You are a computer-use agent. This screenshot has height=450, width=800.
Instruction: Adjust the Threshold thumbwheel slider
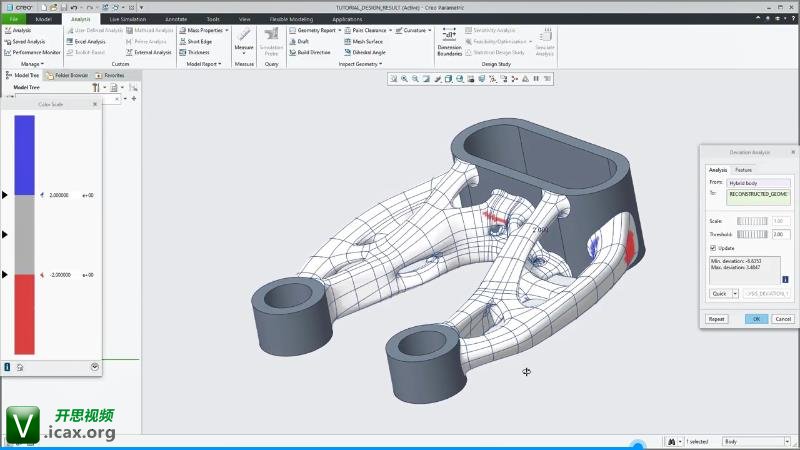tap(752, 234)
